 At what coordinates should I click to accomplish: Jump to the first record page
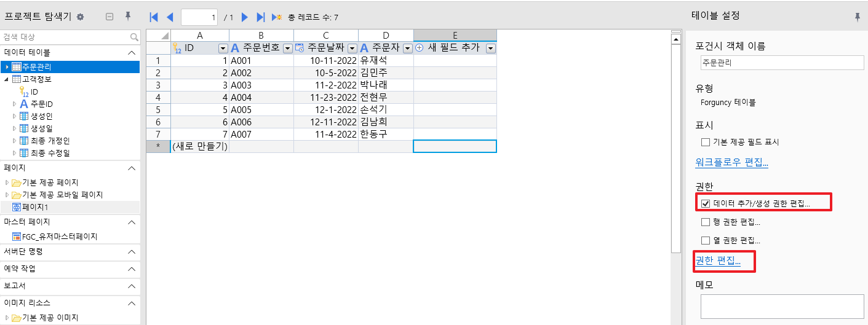point(154,17)
